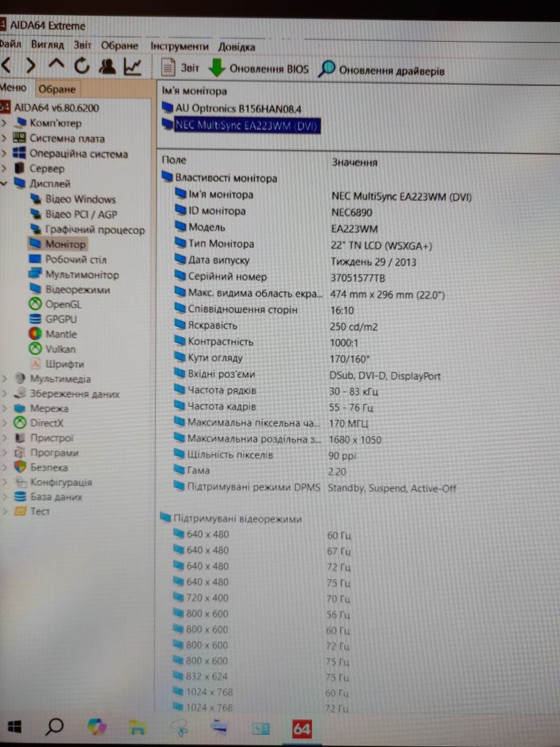Open taskbar search magnifier

click(54, 727)
